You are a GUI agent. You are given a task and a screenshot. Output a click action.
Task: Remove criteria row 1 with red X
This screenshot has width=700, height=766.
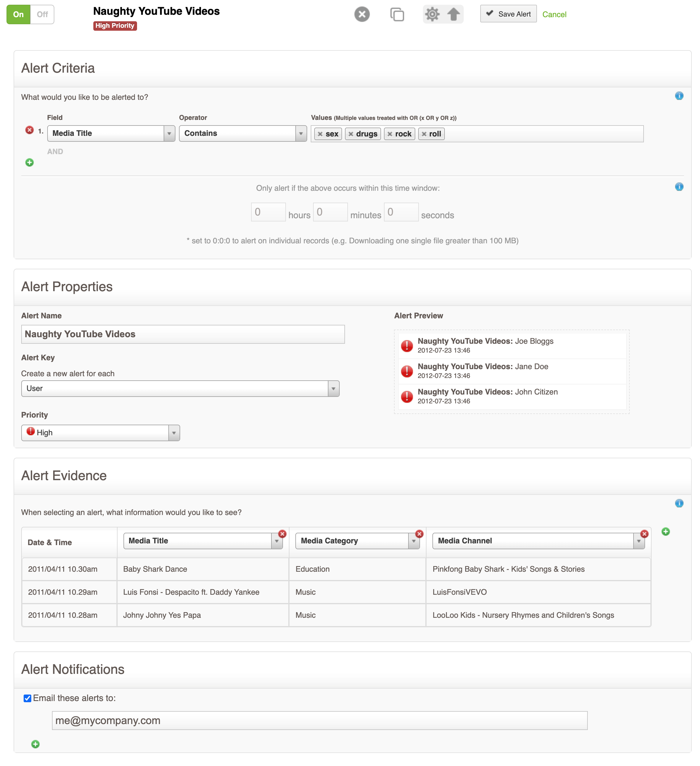click(x=29, y=130)
